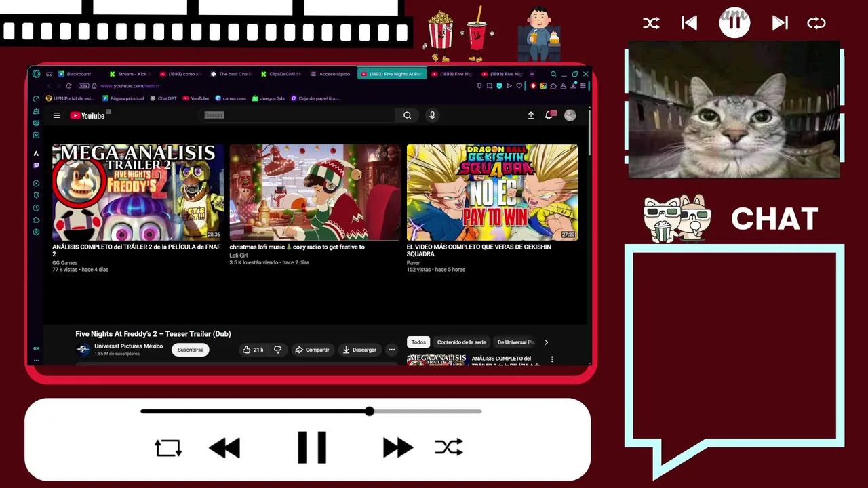Screen dimensions: 868x488
Task: Open the Caja de papel tipo... bookmark
Action: 315,98
